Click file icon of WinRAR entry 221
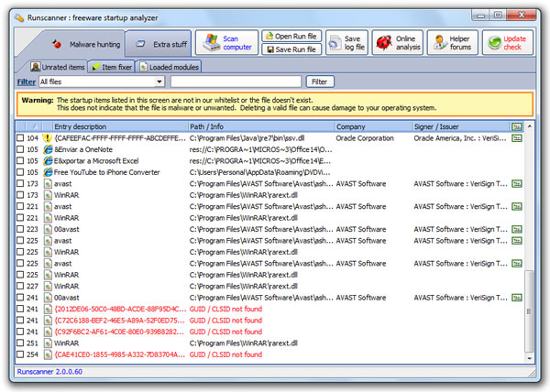 tap(48, 218)
